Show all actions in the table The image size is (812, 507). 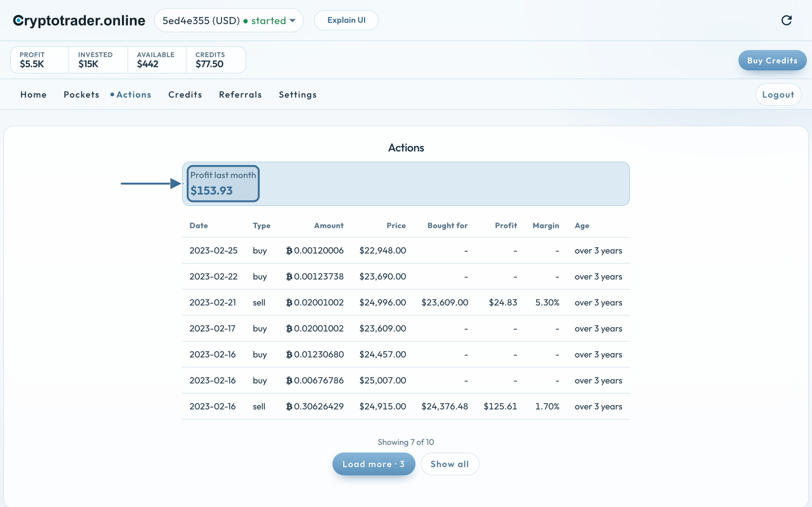450,464
